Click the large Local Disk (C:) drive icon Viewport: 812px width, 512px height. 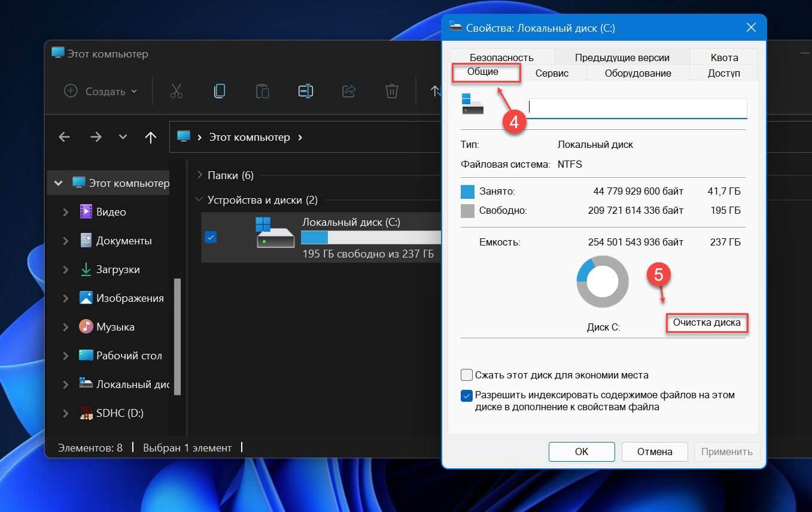[275, 233]
